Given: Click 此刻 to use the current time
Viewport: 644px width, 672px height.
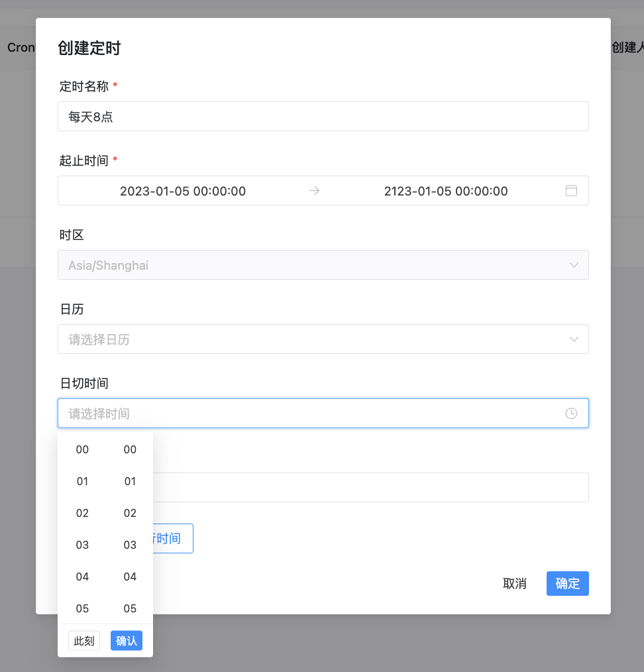Looking at the screenshot, I should click(x=83, y=640).
